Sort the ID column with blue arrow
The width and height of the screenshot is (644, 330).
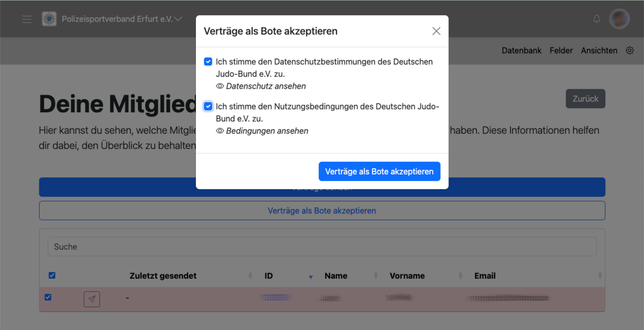[x=310, y=276]
